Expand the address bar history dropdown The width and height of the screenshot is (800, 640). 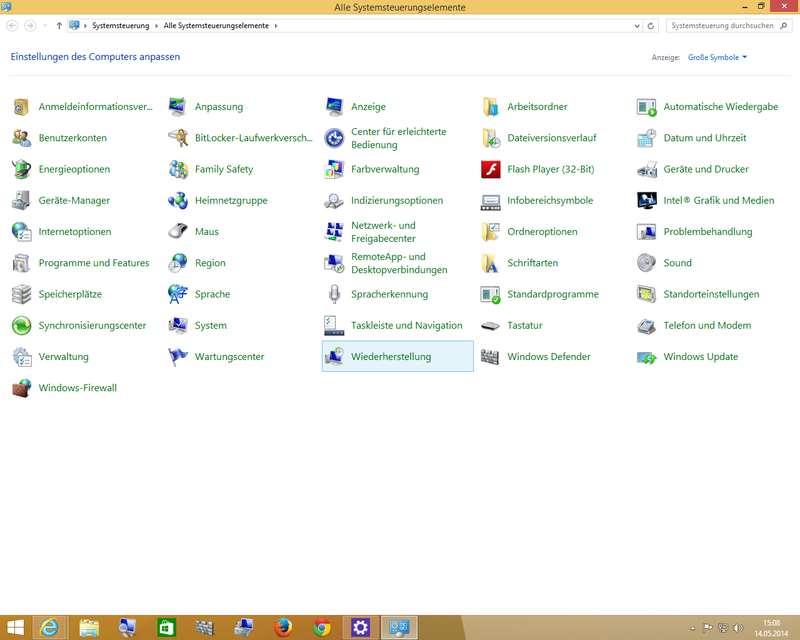point(637,26)
